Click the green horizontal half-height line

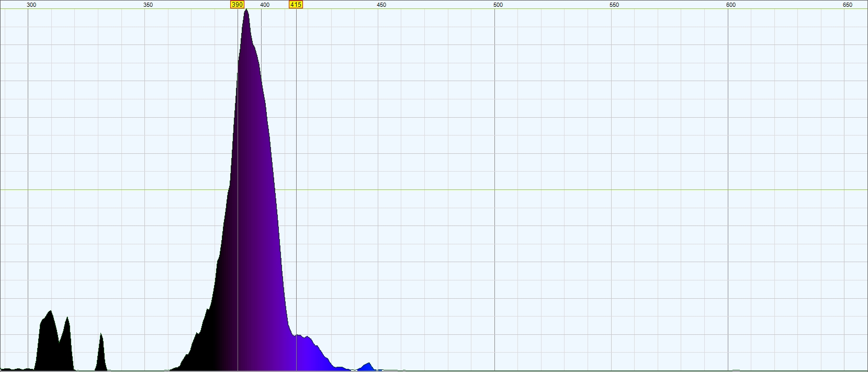pyautogui.click(x=434, y=189)
